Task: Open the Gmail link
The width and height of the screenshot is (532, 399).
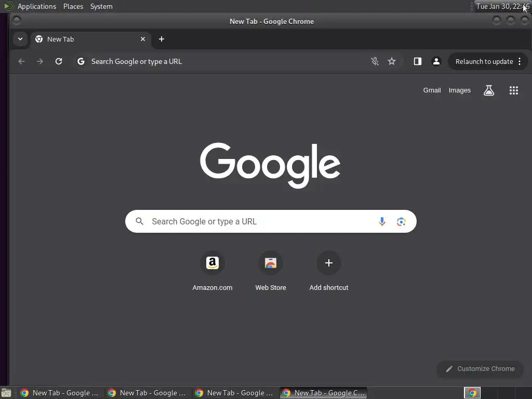Action: [432, 90]
